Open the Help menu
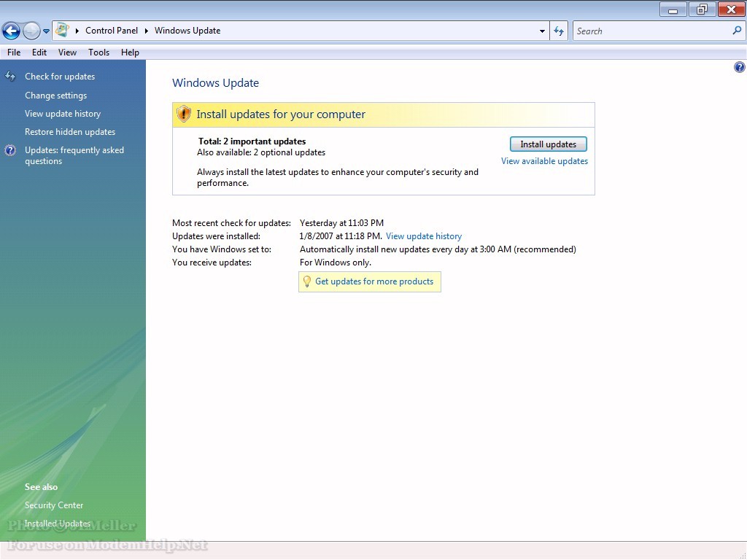 (130, 52)
